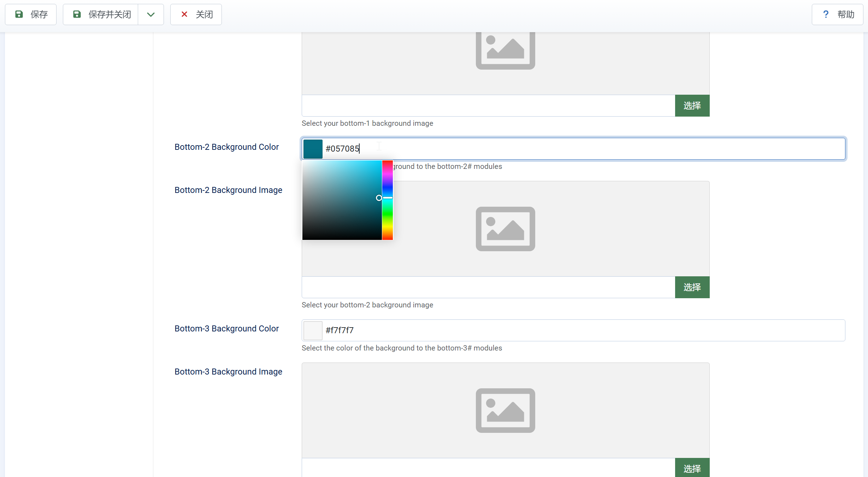This screenshot has width=868, height=477.
Task: Click the 关闭 (Close) button
Action: click(x=196, y=14)
